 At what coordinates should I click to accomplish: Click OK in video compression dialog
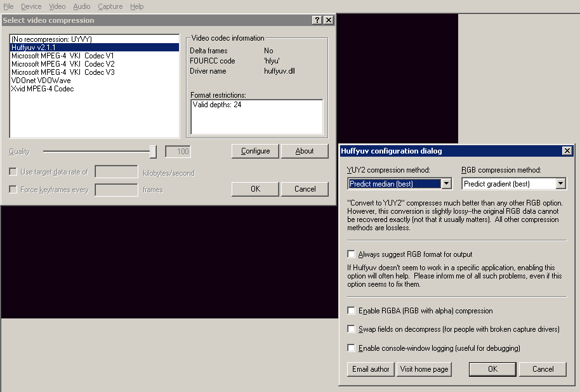pyautogui.click(x=255, y=189)
